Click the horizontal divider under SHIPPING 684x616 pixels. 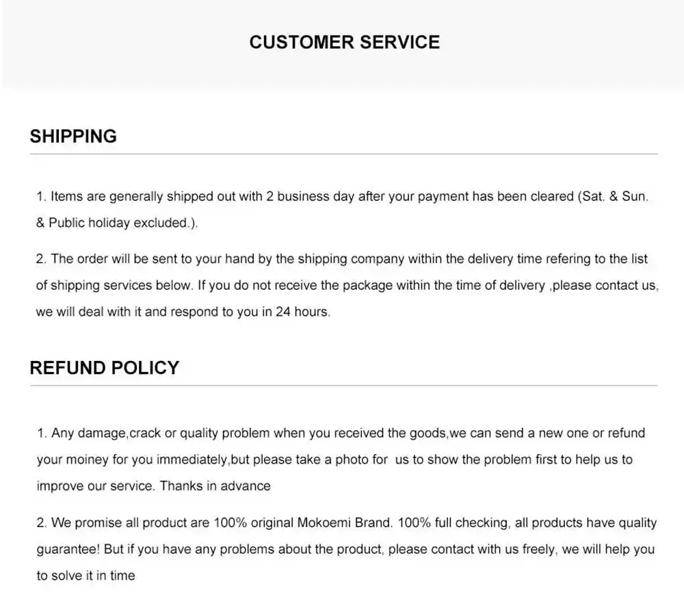[343, 154]
